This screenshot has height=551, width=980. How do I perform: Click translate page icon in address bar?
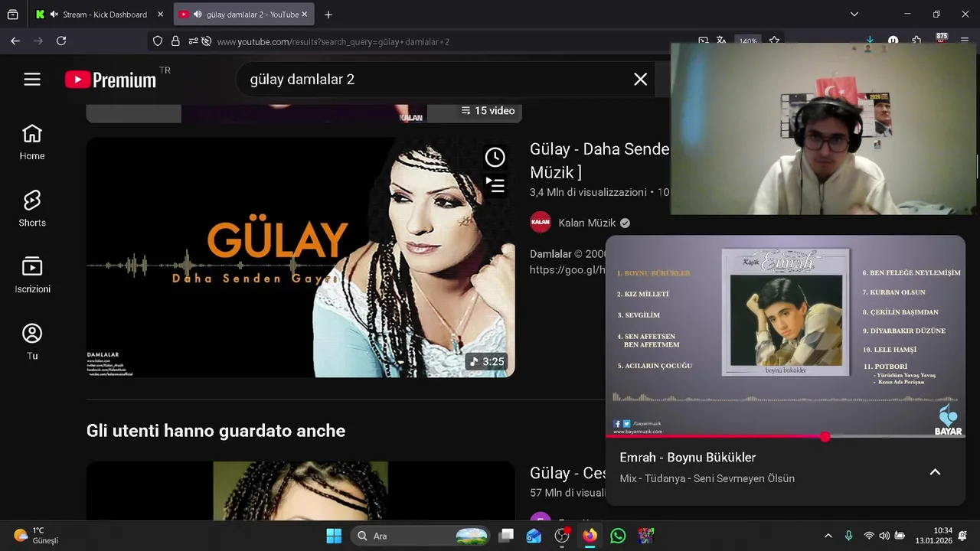coord(722,41)
